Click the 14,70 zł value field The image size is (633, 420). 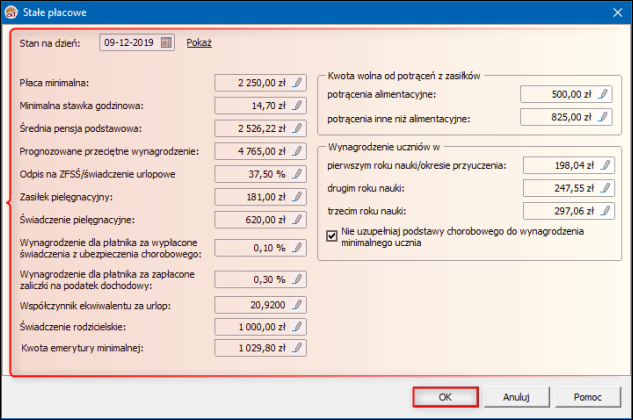(260, 105)
